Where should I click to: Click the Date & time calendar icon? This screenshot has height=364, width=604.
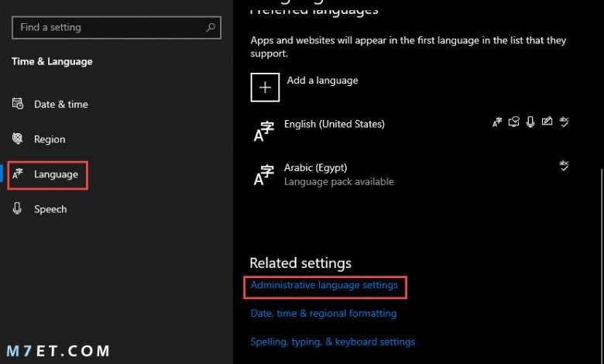pyautogui.click(x=18, y=104)
